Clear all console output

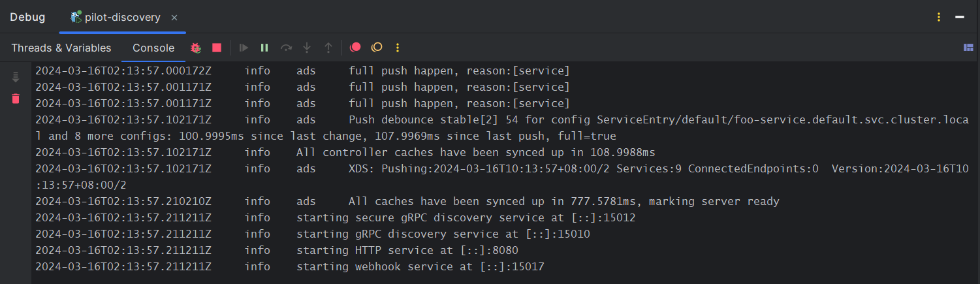click(x=16, y=99)
